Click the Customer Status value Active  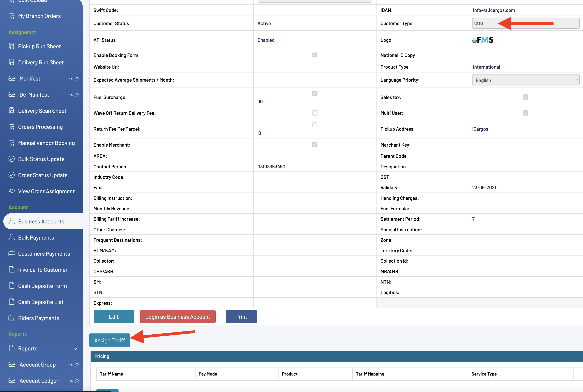[x=264, y=23]
